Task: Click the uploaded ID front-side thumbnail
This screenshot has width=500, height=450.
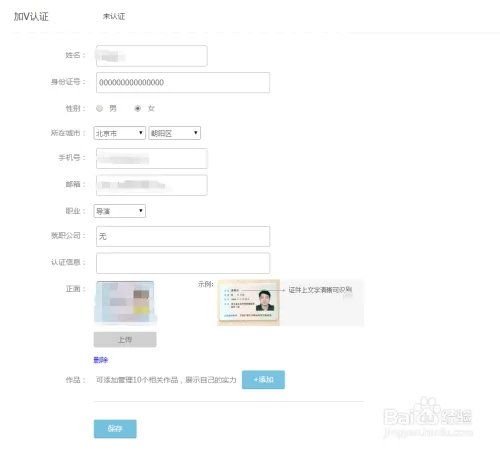Action: click(x=125, y=302)
